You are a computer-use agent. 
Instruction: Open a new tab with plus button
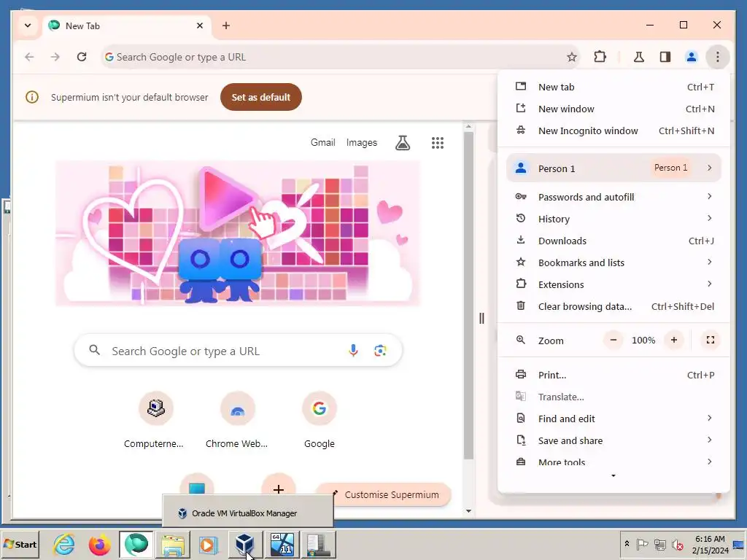[x=226, y=26]
